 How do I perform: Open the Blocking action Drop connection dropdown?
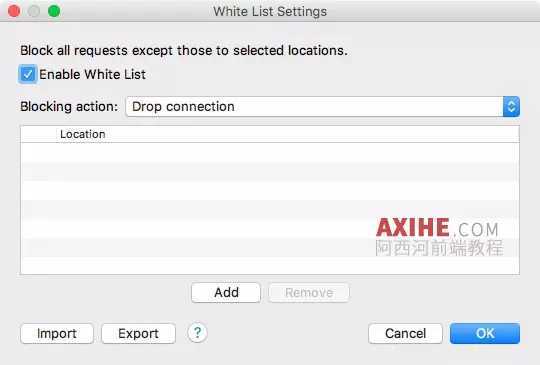pos(323,106)
